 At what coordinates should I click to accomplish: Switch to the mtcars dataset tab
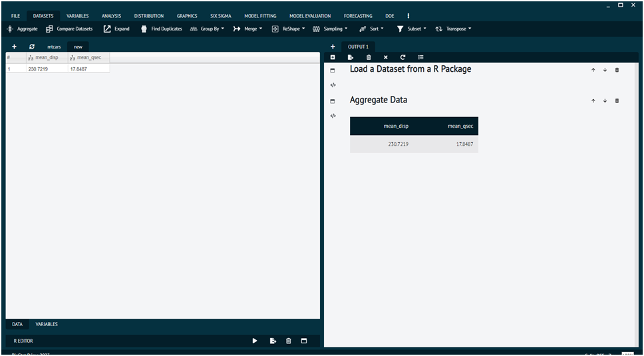(x=53, y=47)
